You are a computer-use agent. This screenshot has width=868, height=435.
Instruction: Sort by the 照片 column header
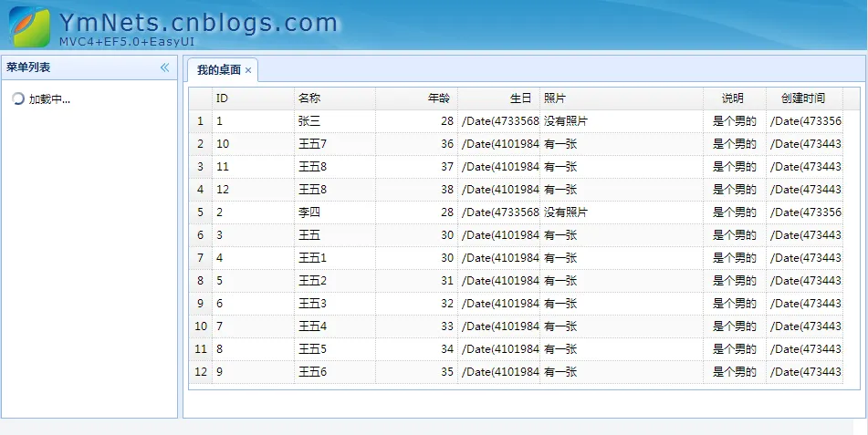coord(622,98)
